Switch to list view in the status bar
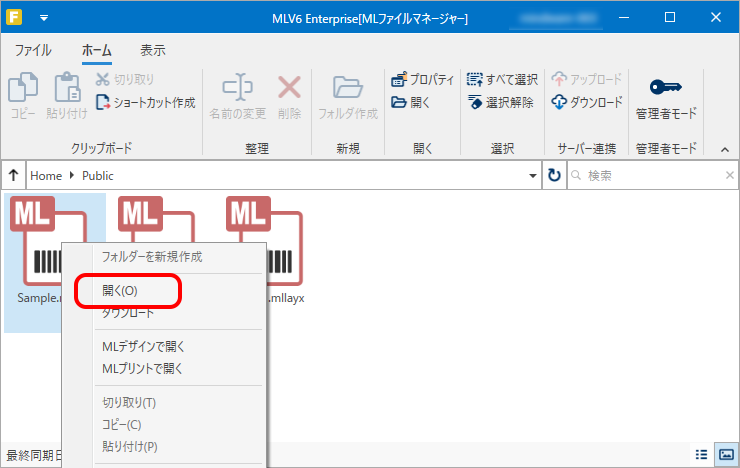The width and height of the screenshot is (740, 468). (x=701, y=454)
